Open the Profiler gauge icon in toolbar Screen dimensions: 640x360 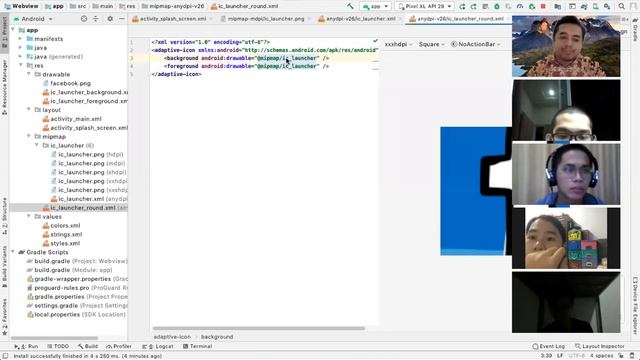point(520,7)
